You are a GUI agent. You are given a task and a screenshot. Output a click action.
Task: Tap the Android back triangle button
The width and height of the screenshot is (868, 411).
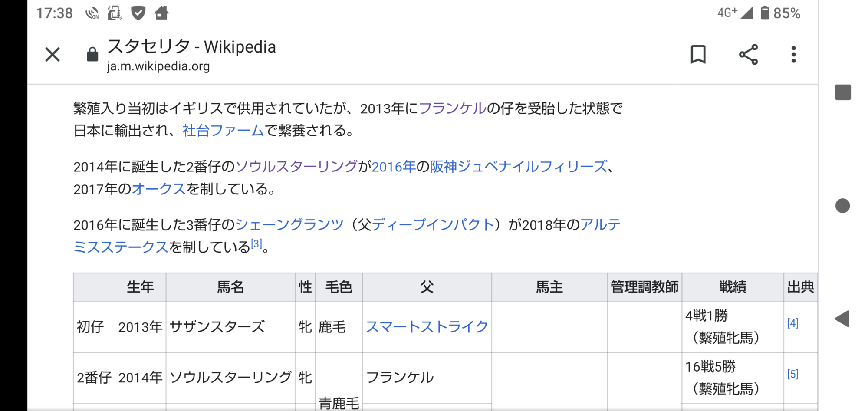click(842, 319)
